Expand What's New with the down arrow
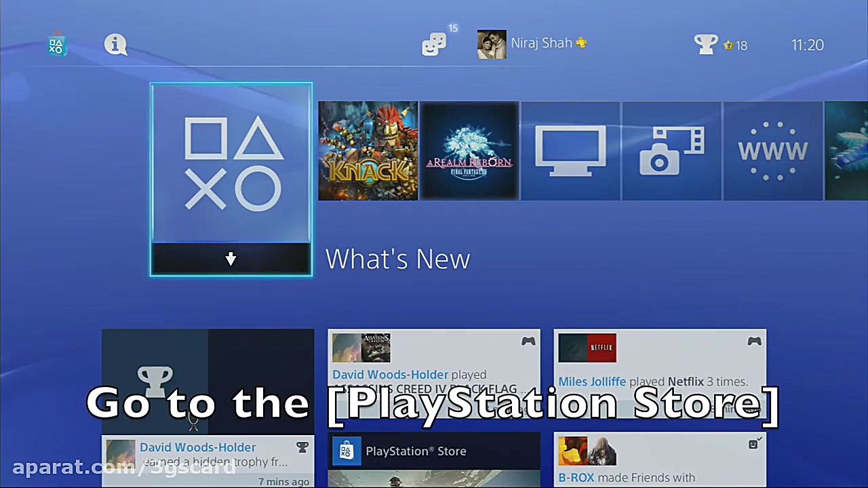This screenshot has height=488, width=868. (x=231, y=259)
